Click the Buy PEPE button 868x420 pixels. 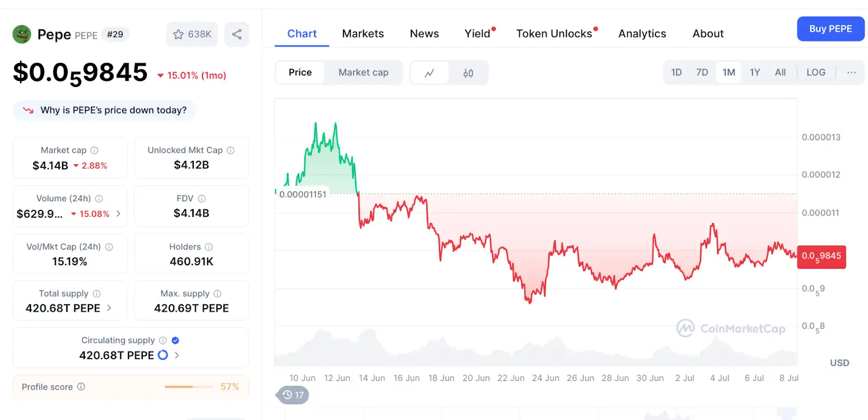(x=830, y=29)
